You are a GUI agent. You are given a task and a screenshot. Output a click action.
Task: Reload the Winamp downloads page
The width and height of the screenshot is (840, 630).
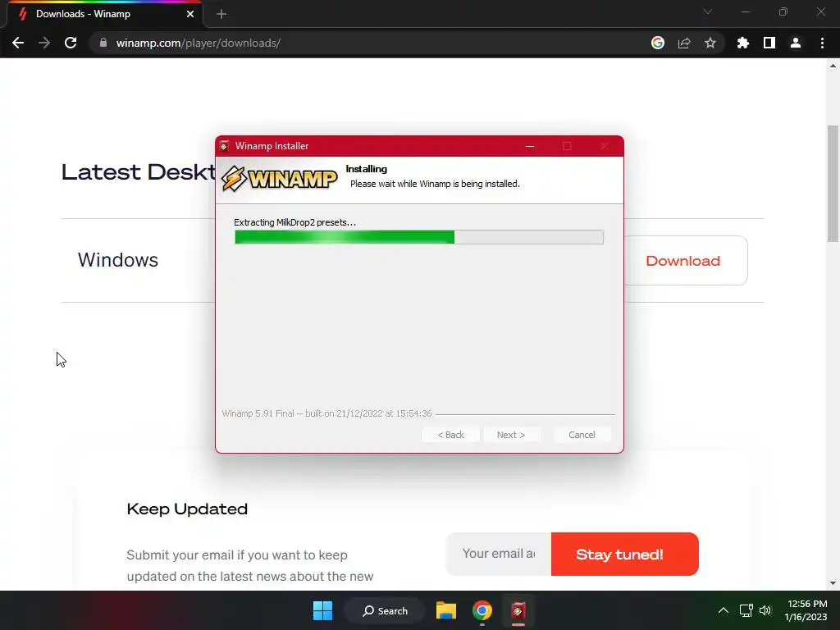[71, 43]
